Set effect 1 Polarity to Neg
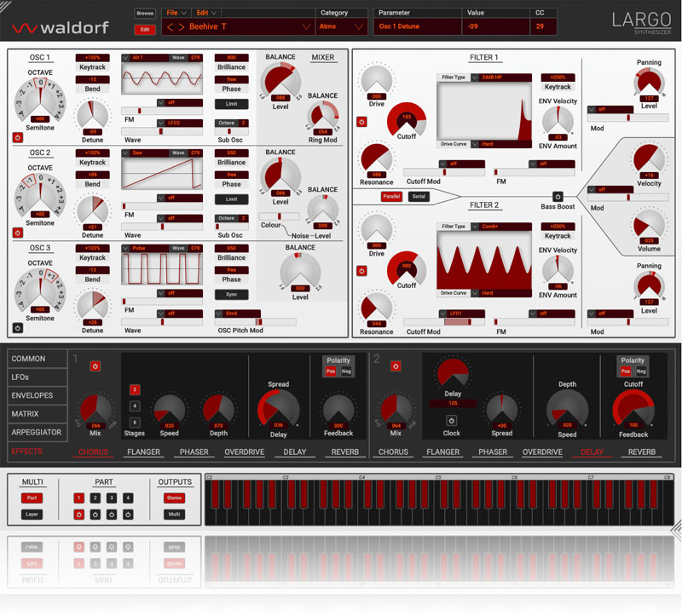 pyautogui.click(x=347, y=371)
